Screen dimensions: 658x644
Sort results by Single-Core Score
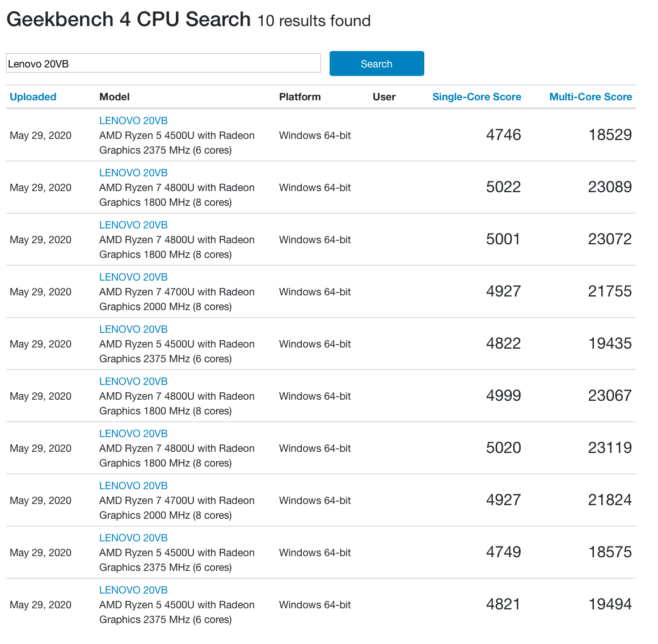[x=476, y=97]
